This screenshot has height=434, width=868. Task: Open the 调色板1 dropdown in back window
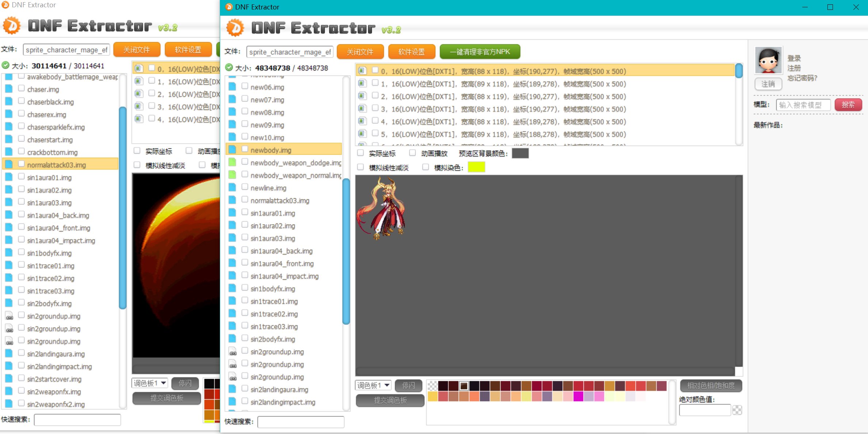150,383
